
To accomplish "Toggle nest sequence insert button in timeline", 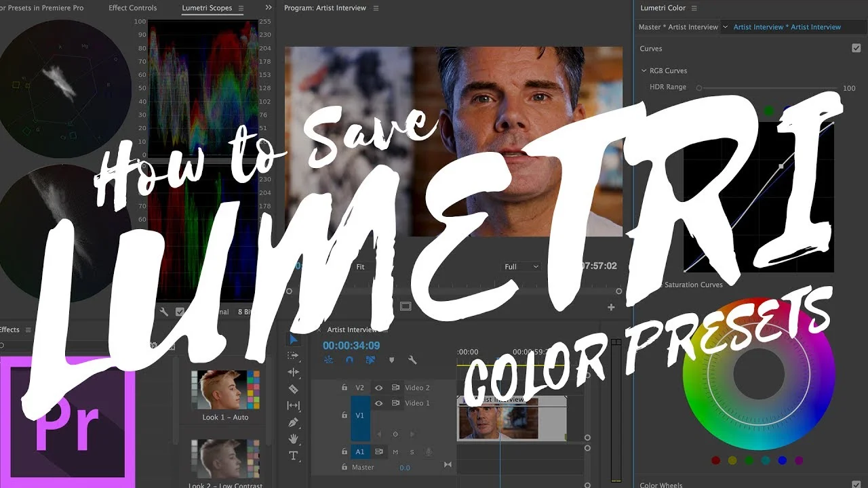I will [328, 360].
